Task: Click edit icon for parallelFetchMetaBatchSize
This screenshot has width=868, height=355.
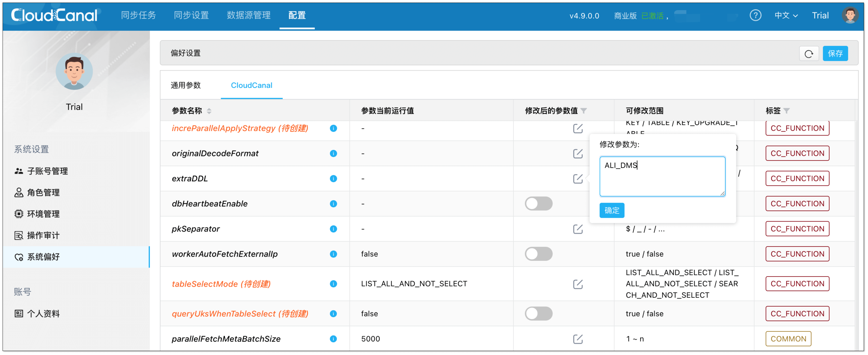Action: (578, 339)
